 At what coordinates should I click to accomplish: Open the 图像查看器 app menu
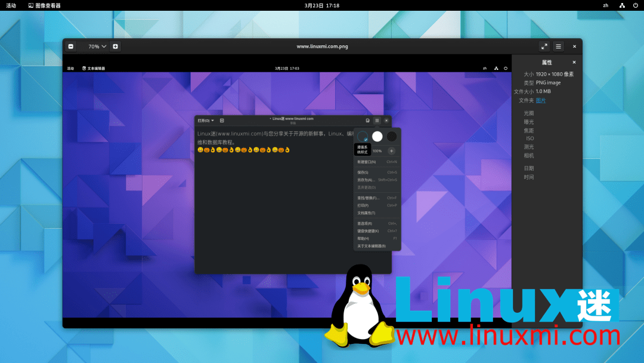click(x=44, y=5)
